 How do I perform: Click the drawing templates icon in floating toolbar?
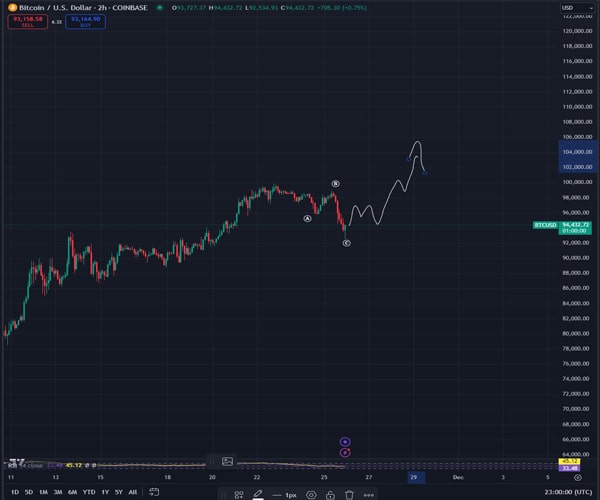coord(239,495)
